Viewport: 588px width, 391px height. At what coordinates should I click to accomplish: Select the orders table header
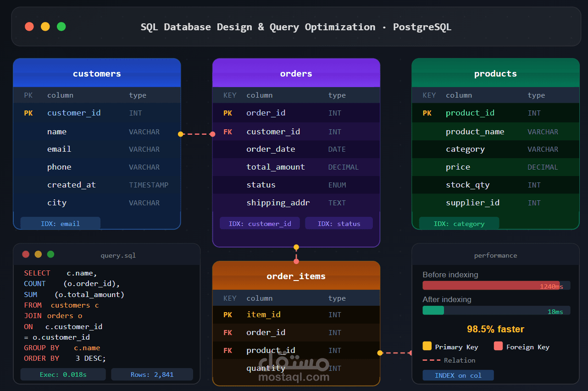pos(296,73)
